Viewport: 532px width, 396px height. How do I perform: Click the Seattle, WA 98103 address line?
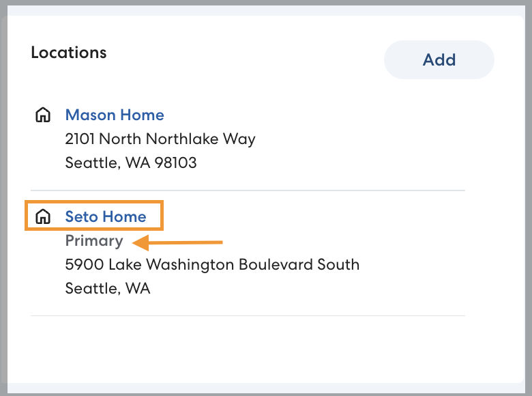tap(131, 162)
